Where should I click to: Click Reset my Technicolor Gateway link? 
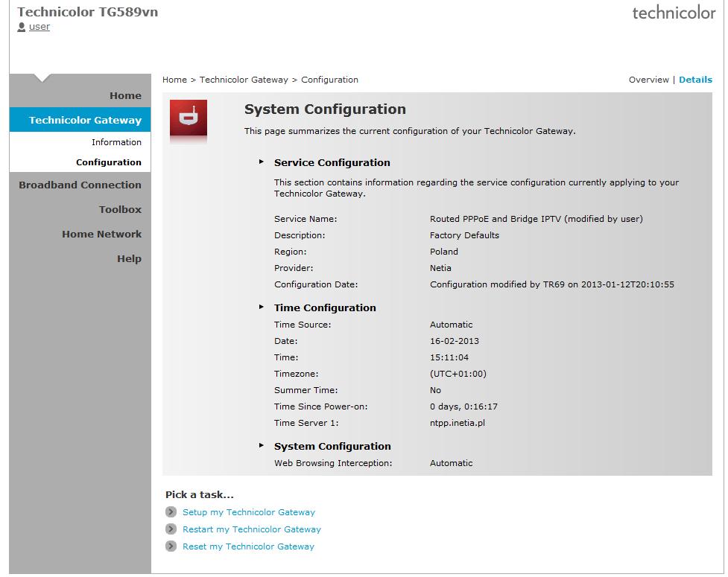pyautogui.click(x=248, y=546)
